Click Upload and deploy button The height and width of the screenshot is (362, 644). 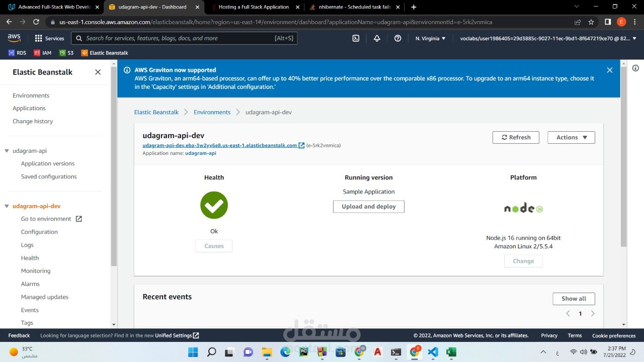369,206
